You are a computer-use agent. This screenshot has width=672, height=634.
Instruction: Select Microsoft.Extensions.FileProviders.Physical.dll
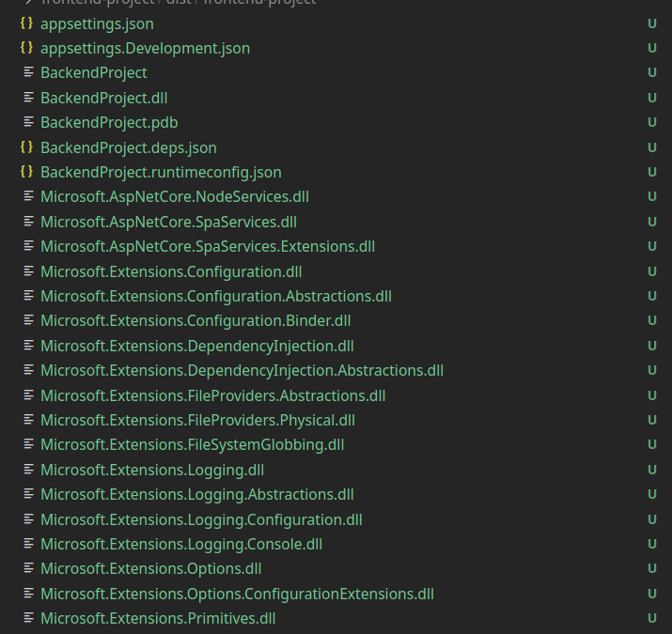coord(197,420)
